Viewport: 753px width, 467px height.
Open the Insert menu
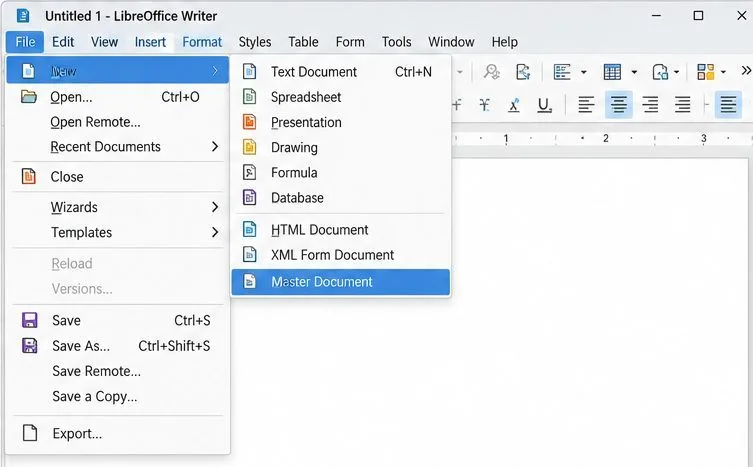150,42
